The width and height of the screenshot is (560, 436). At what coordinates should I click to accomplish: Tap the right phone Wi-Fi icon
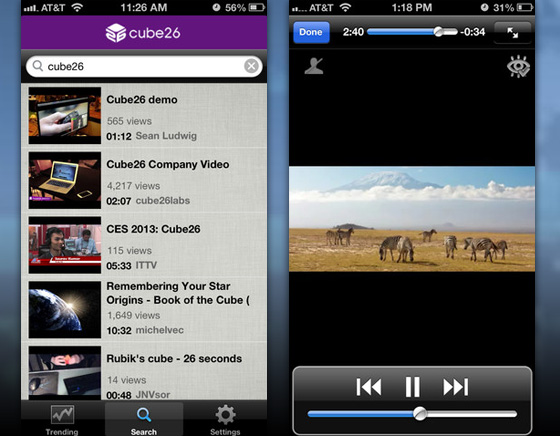[345, 7]
